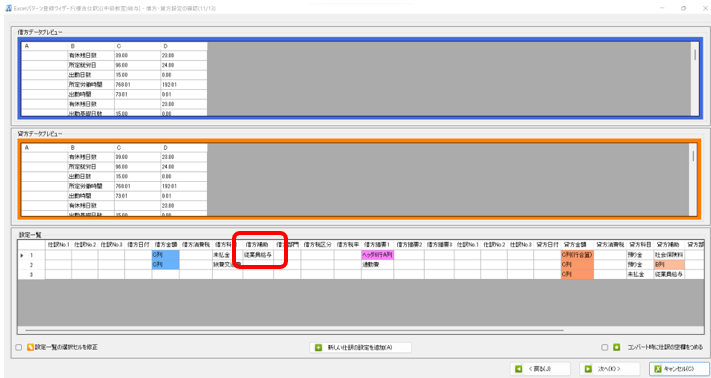The image size is (711, 378).
Task: Click the green back arrow icon on 戻る
Action: click(x=519, y=369)
